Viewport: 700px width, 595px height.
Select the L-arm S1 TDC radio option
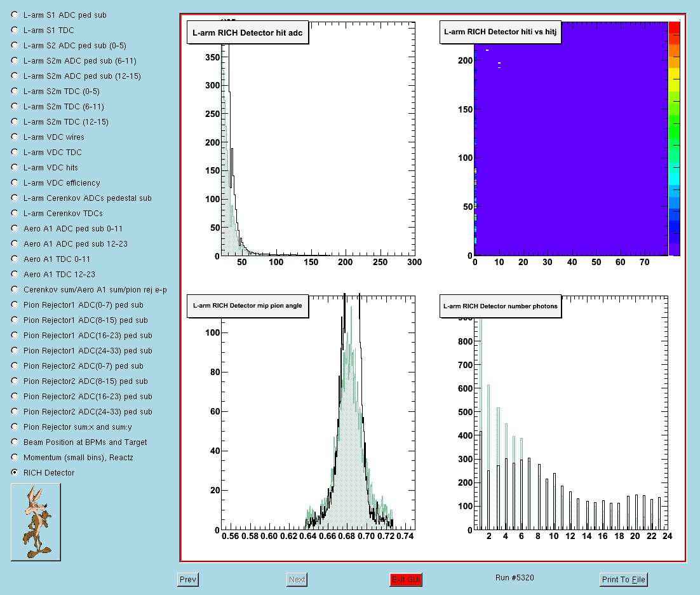[x=15, y=30]
